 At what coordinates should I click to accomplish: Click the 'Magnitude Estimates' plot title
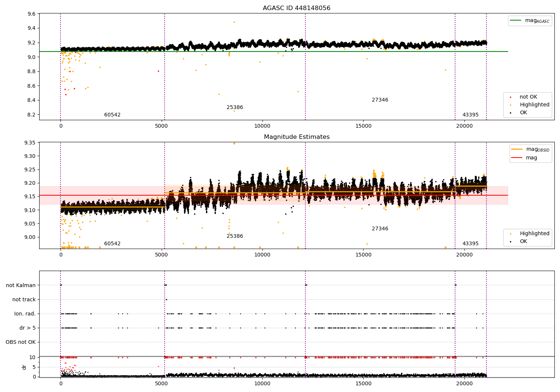pos(296,137)
